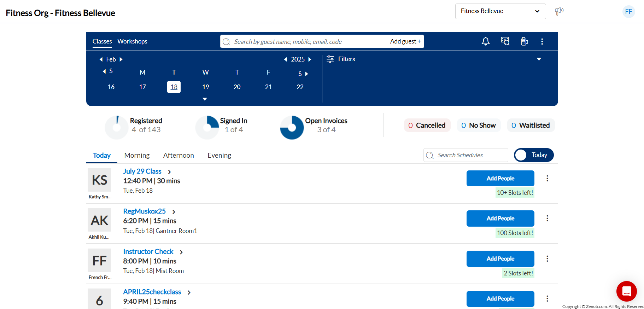Click chevron next to RegMuskox25
The height and width of the screenshot is (309, 644).
tap(174, 212)
